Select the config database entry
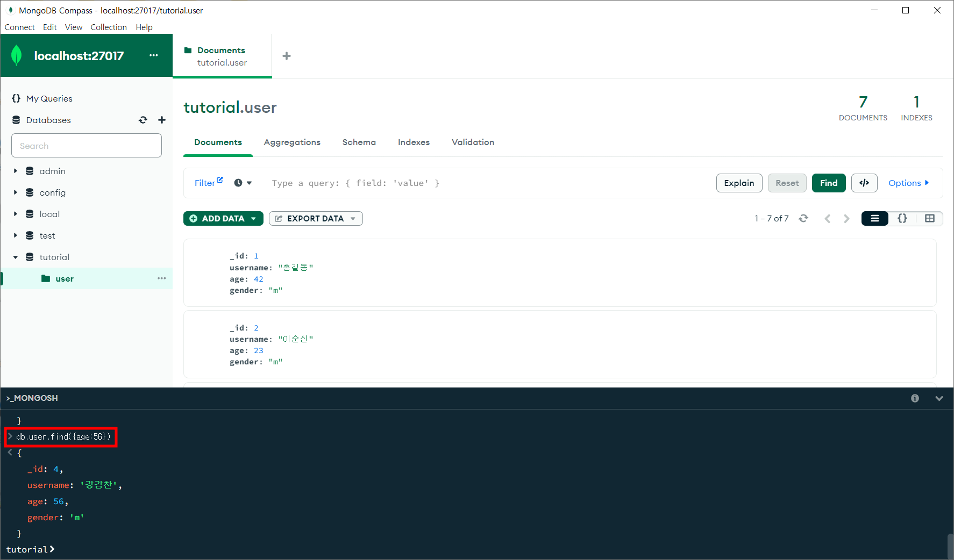954x560 pixels. (x=52, y=192)
